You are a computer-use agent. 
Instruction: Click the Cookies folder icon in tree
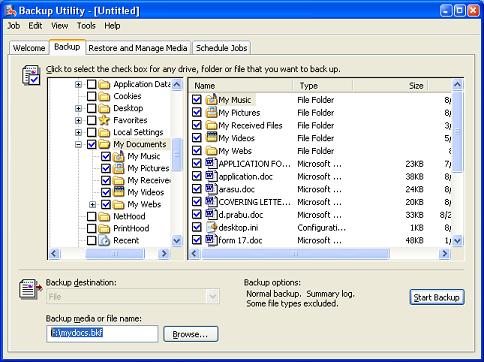104,96
